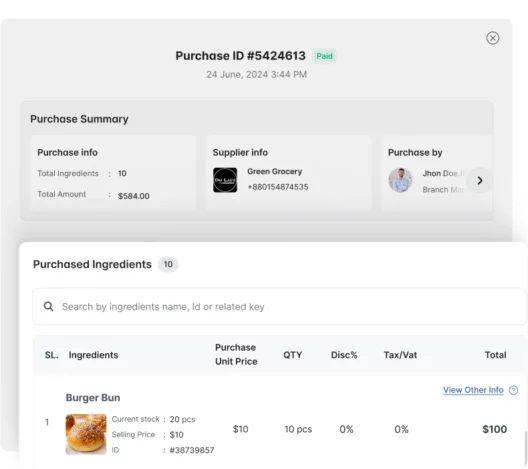Viewport: 528px width, 469px height.
Task: Click the Total column header
Action: 495,355
